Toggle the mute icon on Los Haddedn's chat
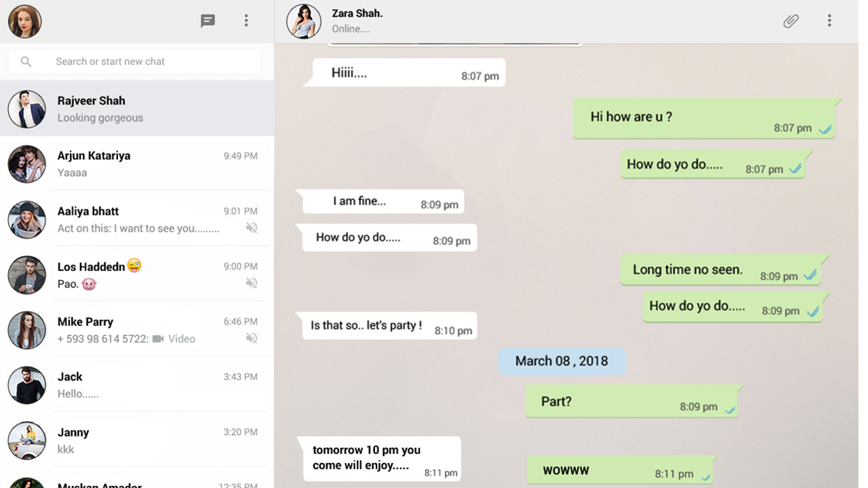The height and width of the screenshot is (488, 868). click(252, 283)
